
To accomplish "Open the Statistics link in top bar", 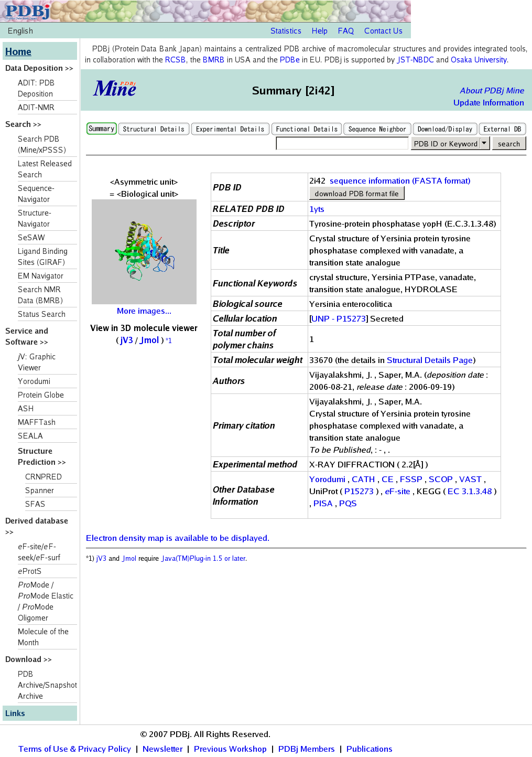I will click(x=286, y=31).
